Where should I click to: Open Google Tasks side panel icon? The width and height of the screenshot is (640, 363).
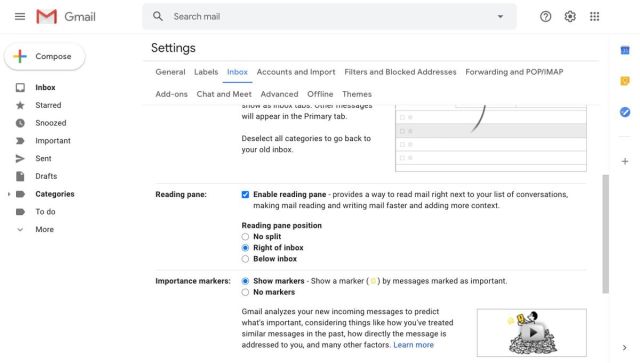(625, 112)
